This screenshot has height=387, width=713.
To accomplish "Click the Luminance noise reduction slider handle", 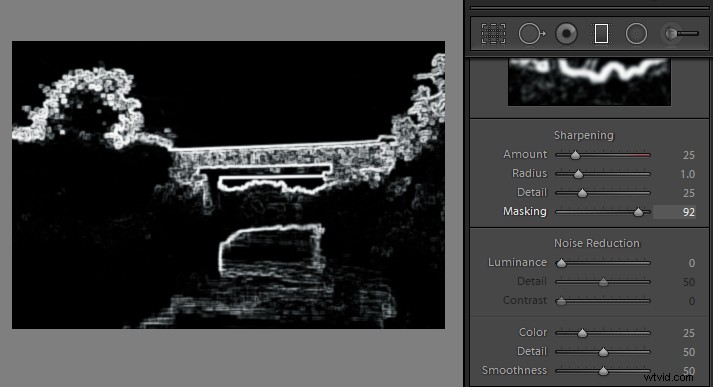I will pos(562,263).
